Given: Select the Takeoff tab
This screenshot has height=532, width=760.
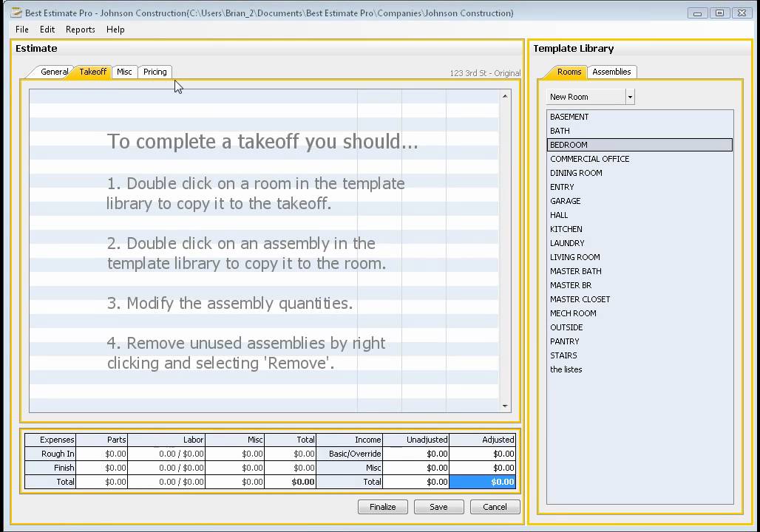Looking at the screenshot, I should (x=92, y=72).
